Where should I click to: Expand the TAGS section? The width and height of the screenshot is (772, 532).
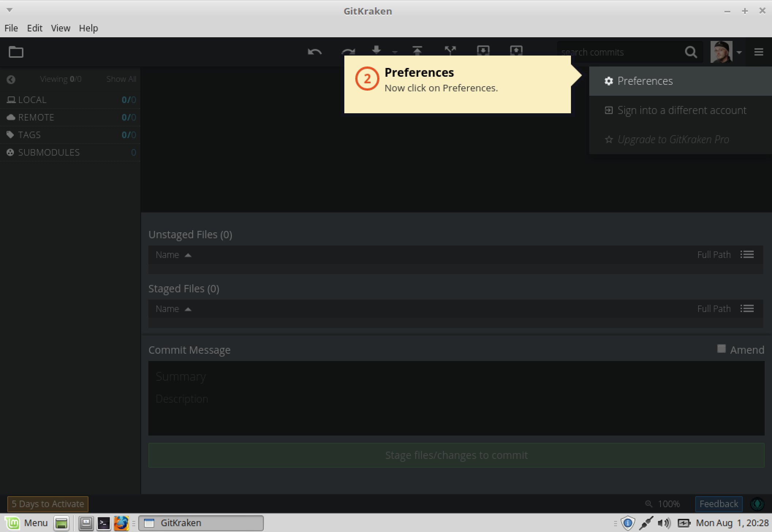click(70, 135)
